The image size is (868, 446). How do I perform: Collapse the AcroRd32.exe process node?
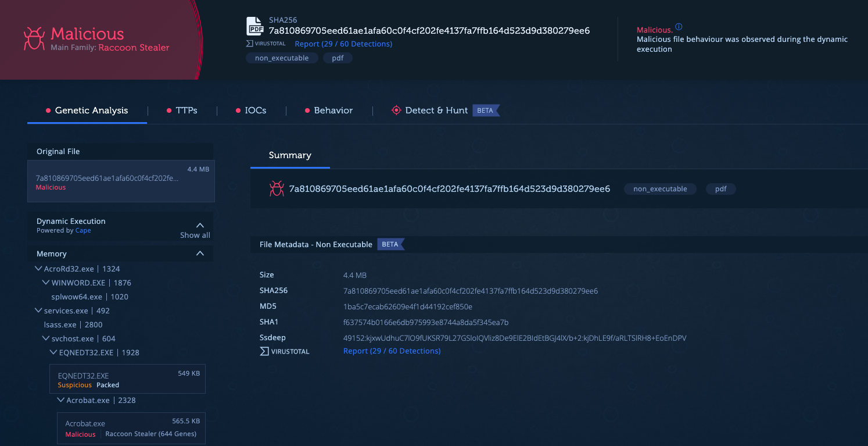pyautogui.click(x=38, y=269)
